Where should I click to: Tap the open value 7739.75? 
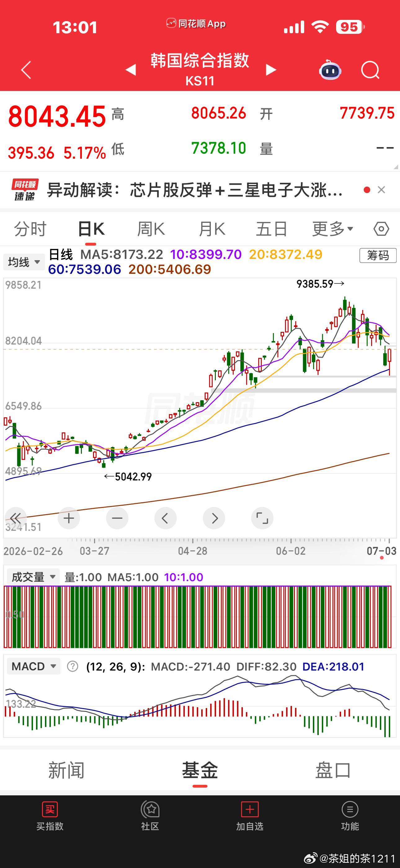click(367, 113)
